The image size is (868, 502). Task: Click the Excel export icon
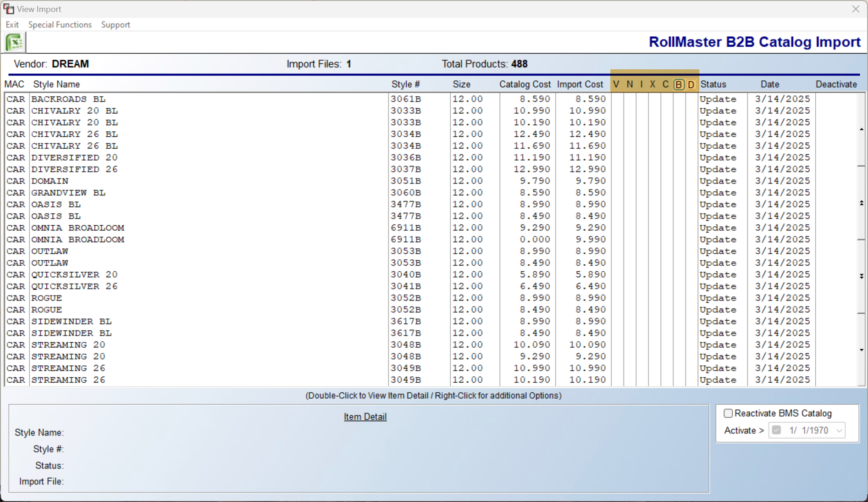tap(15, 43)
